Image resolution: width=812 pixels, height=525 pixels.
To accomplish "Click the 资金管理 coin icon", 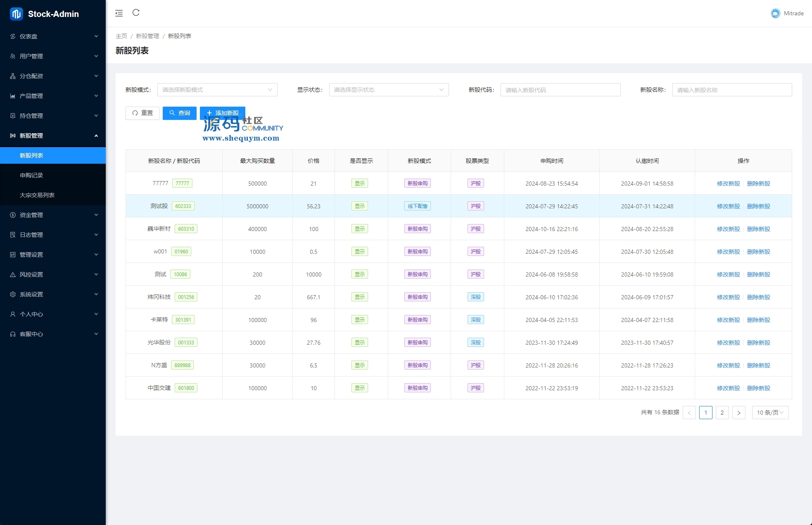I will point(13,215).
